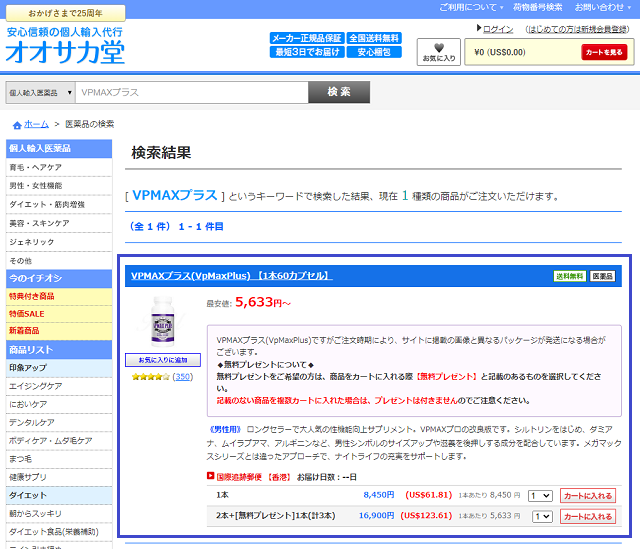Screen dimensions: 640x549
Task: Click the 検索 search button
Action: [x=339, y=92]
